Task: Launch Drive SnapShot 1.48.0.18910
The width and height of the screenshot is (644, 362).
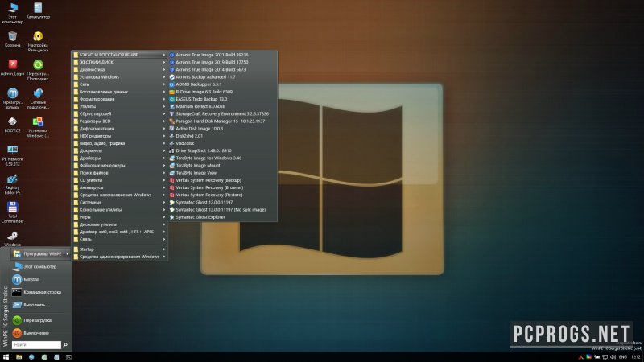Action: (x=222, y=150)
